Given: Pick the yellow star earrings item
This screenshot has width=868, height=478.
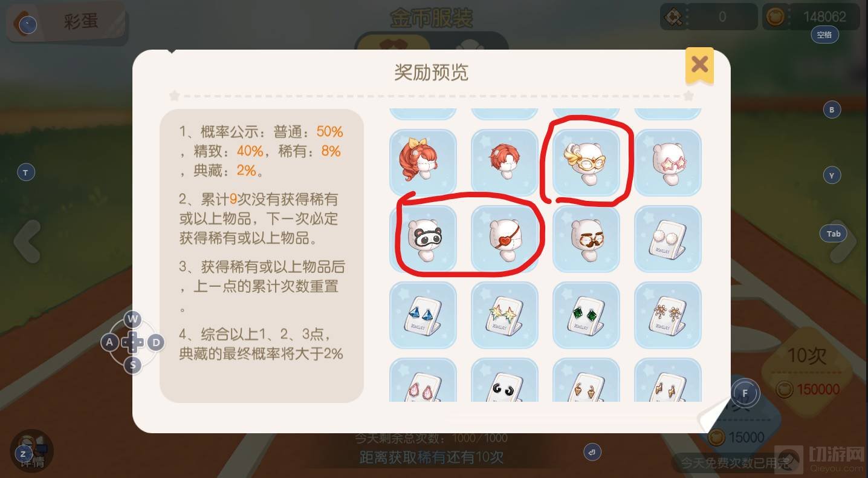Looking at the screenshot, I should pyautogui.click(x=505, y=315).
